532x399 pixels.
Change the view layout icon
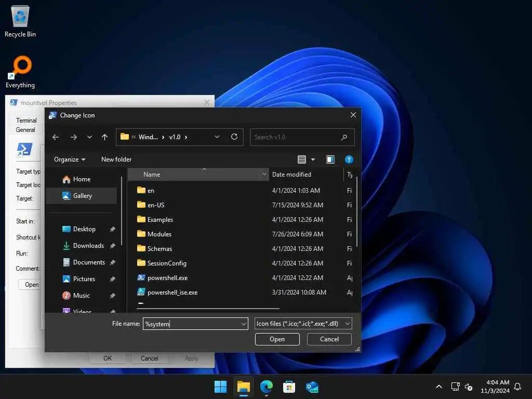coord(302,159)
